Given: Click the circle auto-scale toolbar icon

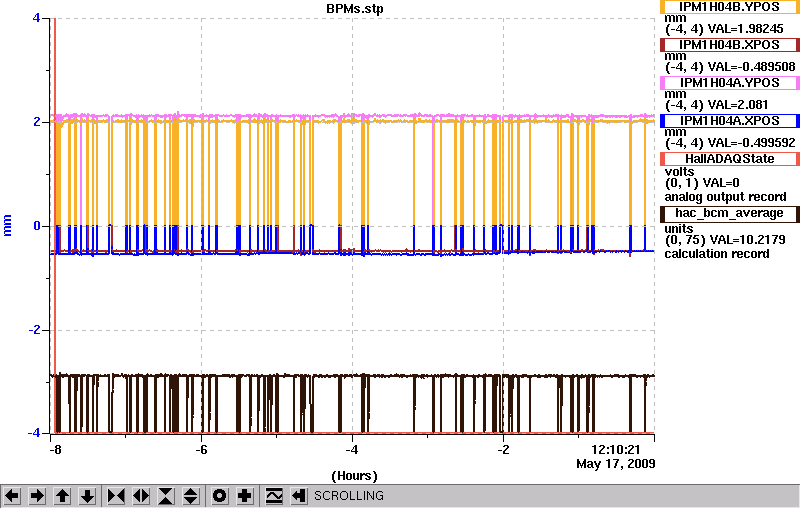Looking at the screenshot, I should (x=219, y=496).
